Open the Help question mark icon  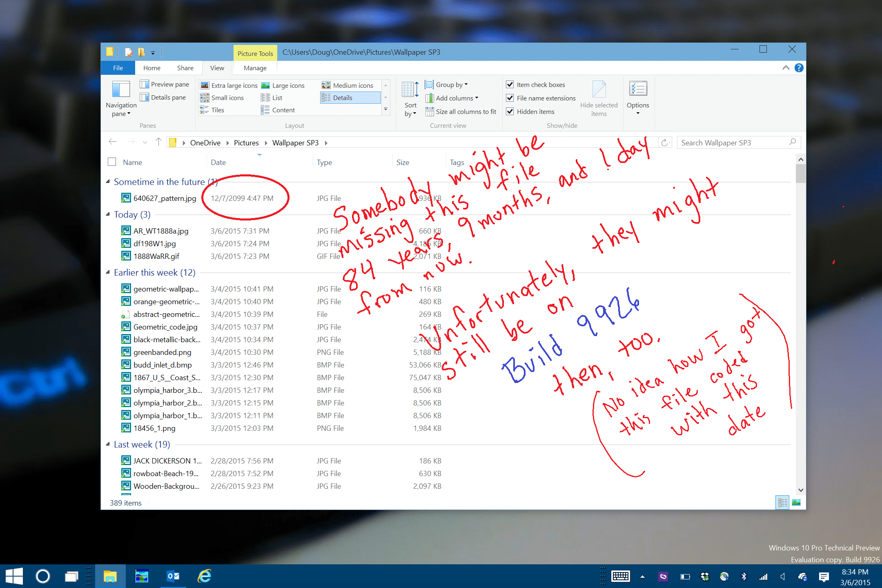point(799,68)
